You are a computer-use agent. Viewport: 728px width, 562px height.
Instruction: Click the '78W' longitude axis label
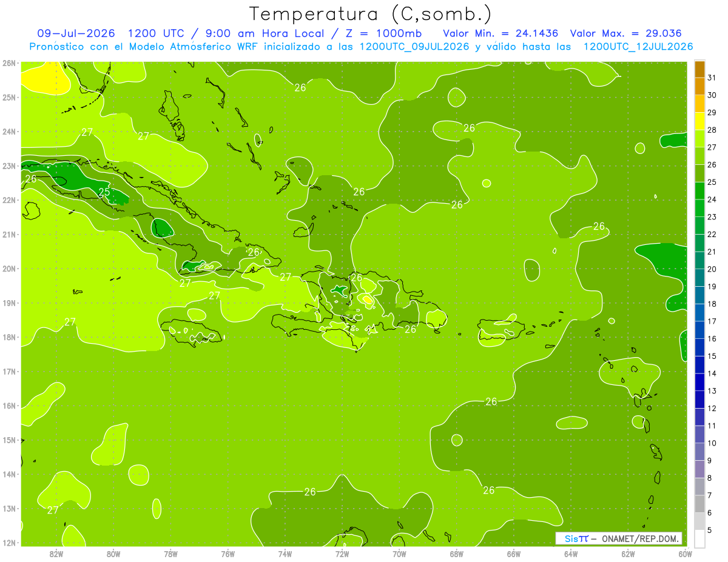tap(170, 554)
